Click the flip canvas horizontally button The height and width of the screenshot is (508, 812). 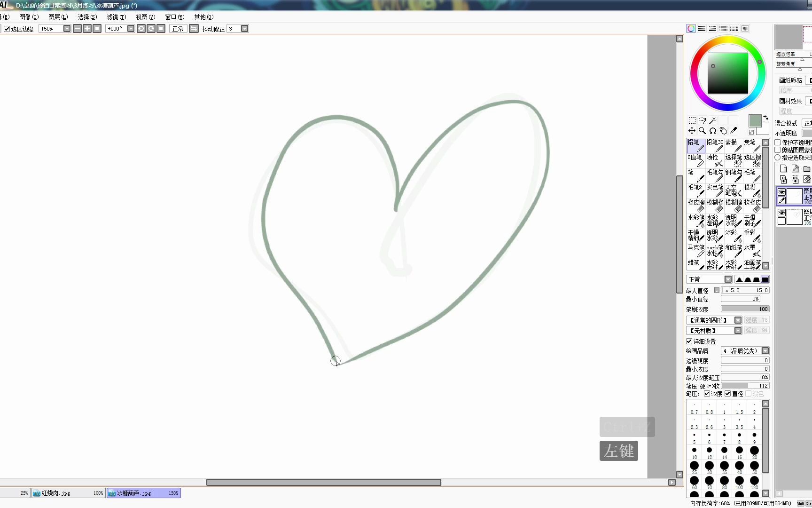pyautogui.click(x=194, y=29)
